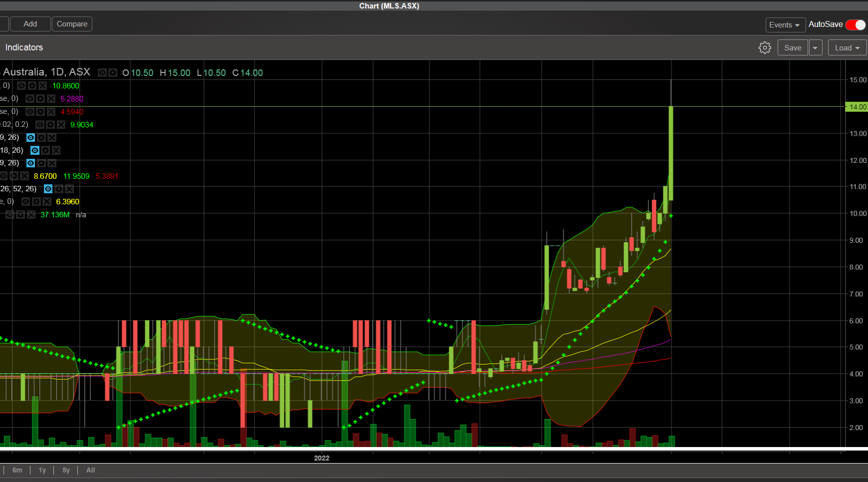The image size is (868, 482).
Task: Open the Indicators panel
Action: click(24, 47)
